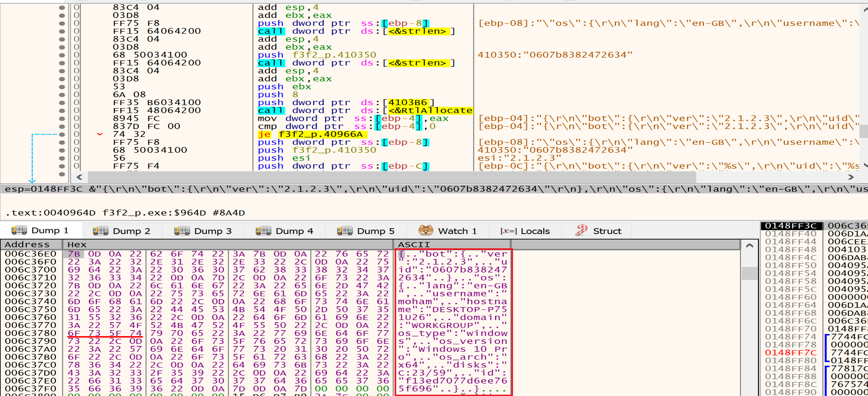Click the ASCII column header
This screenshot has height=396, width=868.
414,245
